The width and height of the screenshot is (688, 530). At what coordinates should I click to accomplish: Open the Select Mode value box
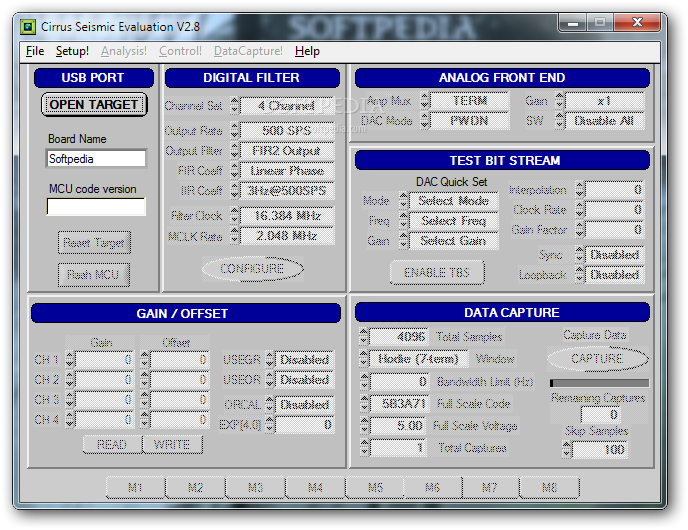click(x=454, y=201)
